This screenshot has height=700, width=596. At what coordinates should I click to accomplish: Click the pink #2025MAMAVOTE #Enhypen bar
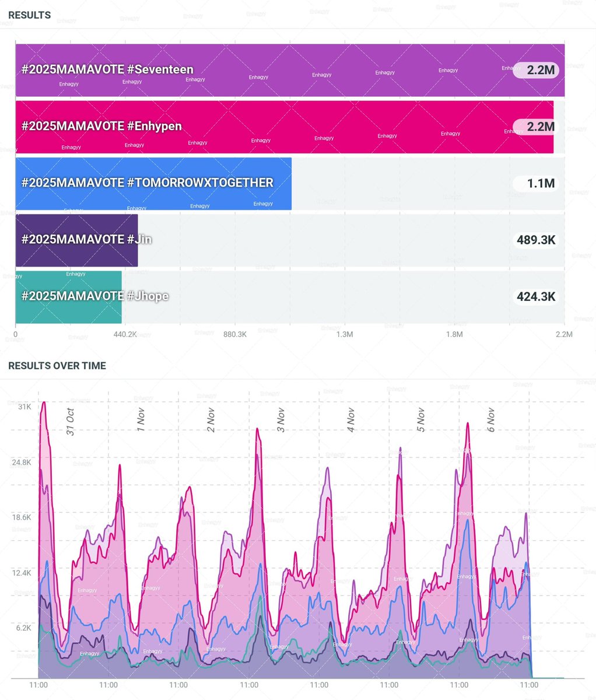point(285,127)
